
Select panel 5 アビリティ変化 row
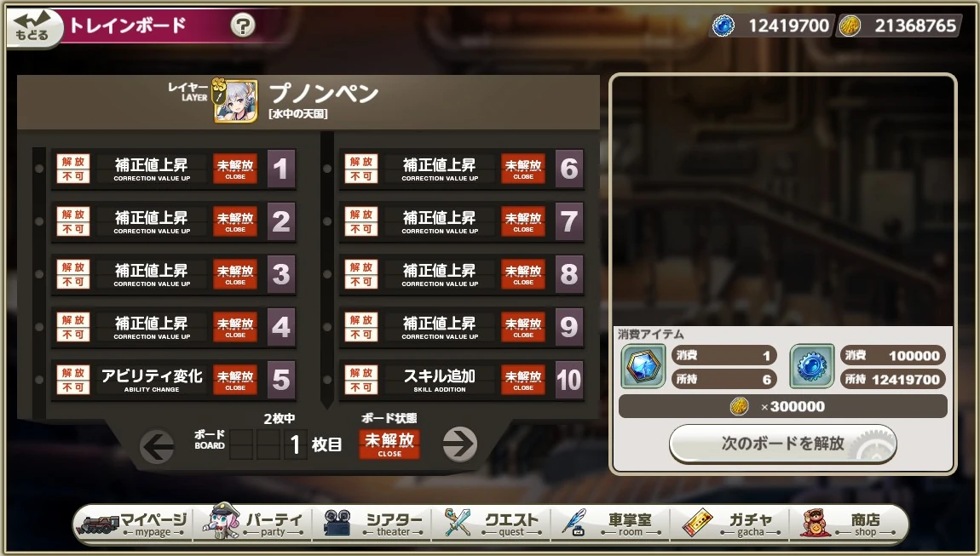(x=175, y=379)
